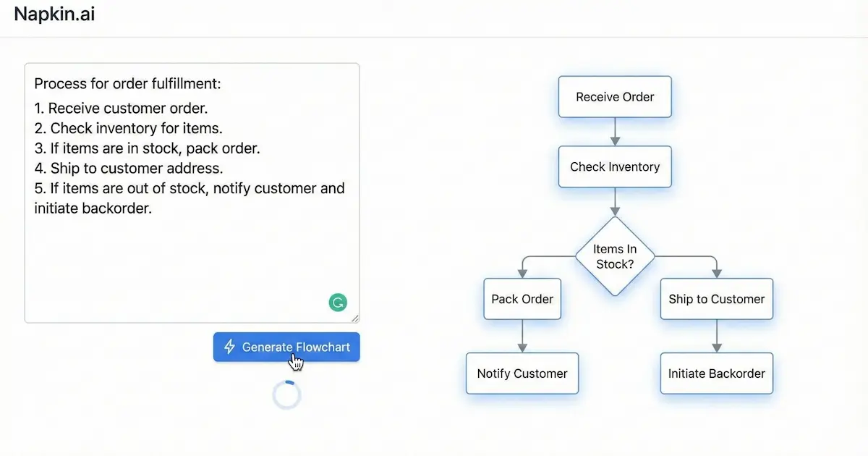
Task: Place cursor in 'Process for order fulfillment' line
Action: coord(127,84)
